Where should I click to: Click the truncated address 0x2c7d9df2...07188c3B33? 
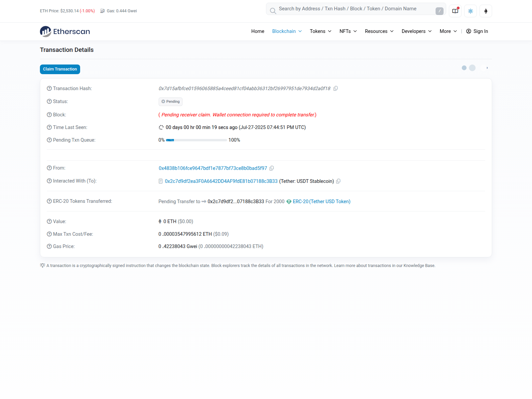pos(236,201)
